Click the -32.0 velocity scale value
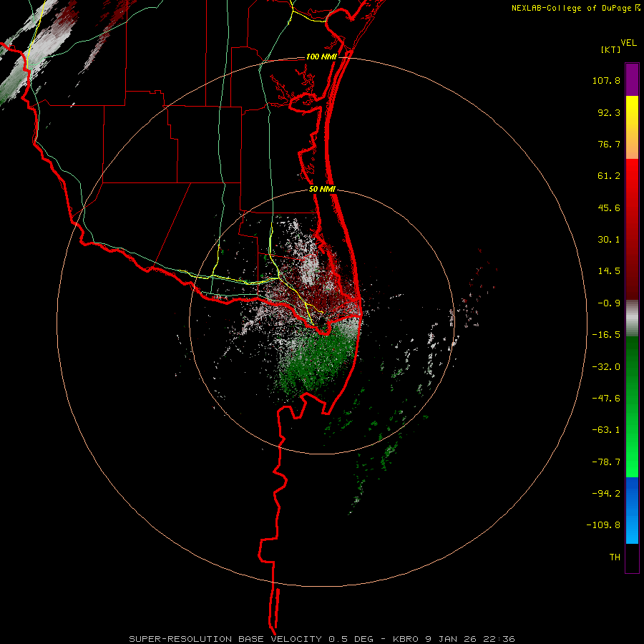 [606, 367]
